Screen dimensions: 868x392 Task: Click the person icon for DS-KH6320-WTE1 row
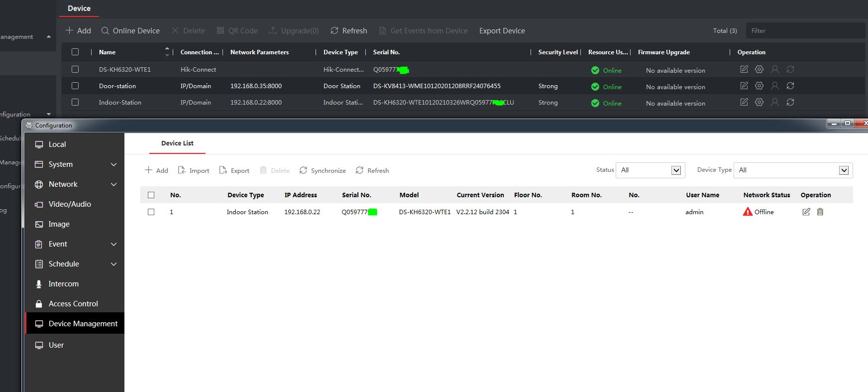click(775, 69)
